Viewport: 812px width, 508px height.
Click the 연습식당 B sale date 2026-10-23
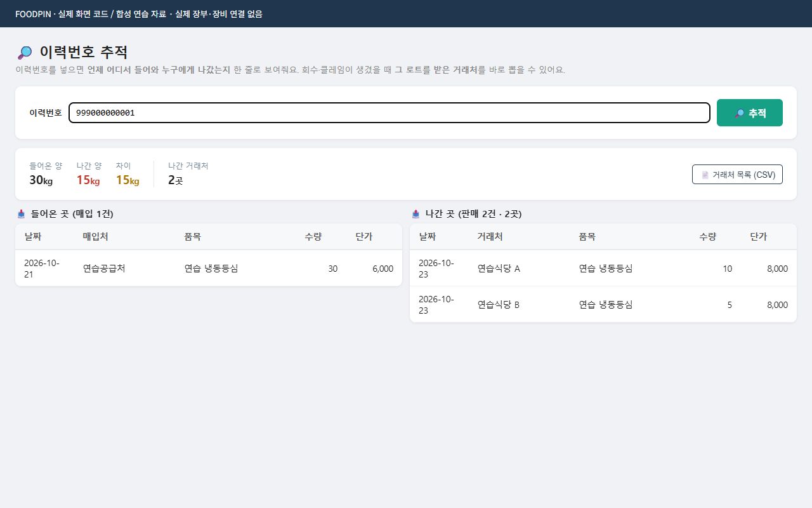[x=436, y=305]
